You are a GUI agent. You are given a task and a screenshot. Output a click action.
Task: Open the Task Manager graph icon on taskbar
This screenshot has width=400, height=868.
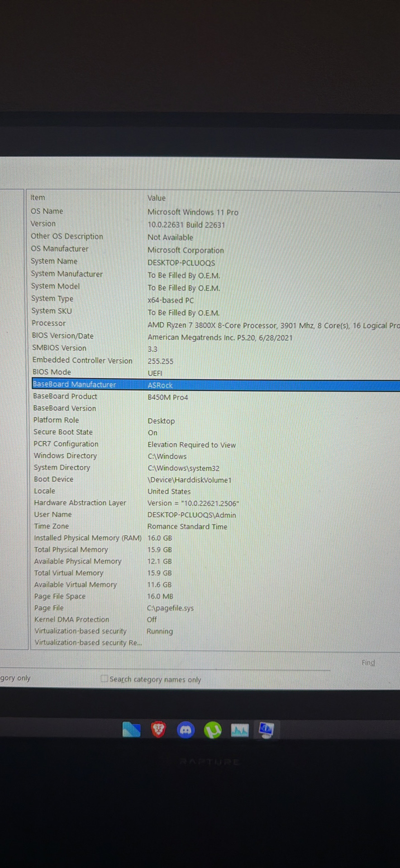[x=239, y=730]
